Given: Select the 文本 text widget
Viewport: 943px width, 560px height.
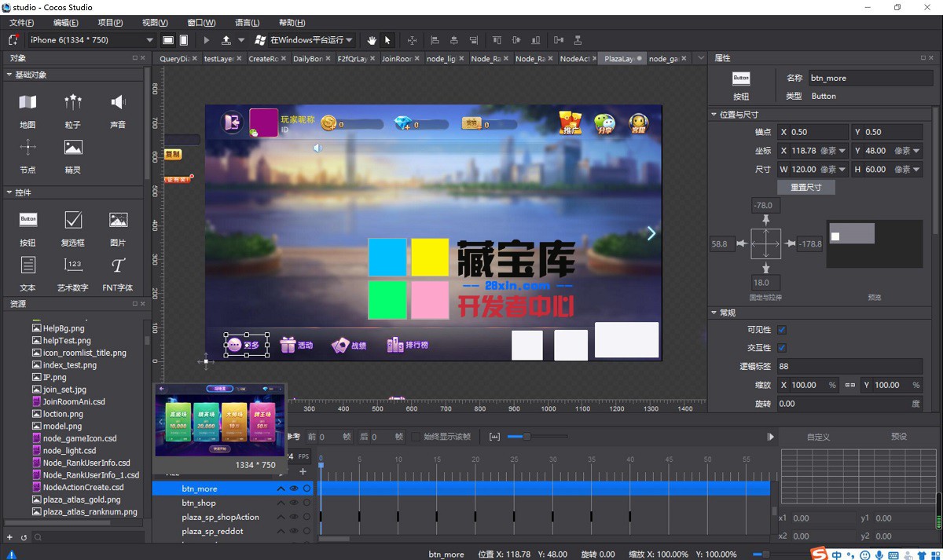Looking at the screenshot, I should coord(28,273).
